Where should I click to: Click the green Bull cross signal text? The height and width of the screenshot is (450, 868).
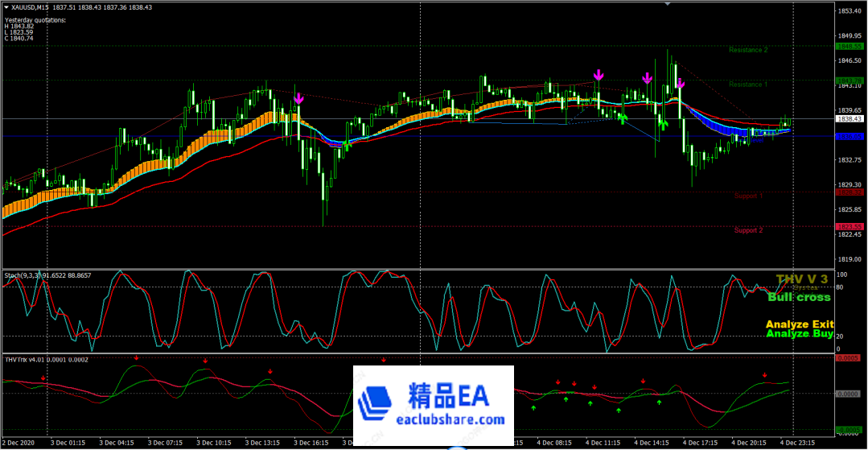click(799, 297)
